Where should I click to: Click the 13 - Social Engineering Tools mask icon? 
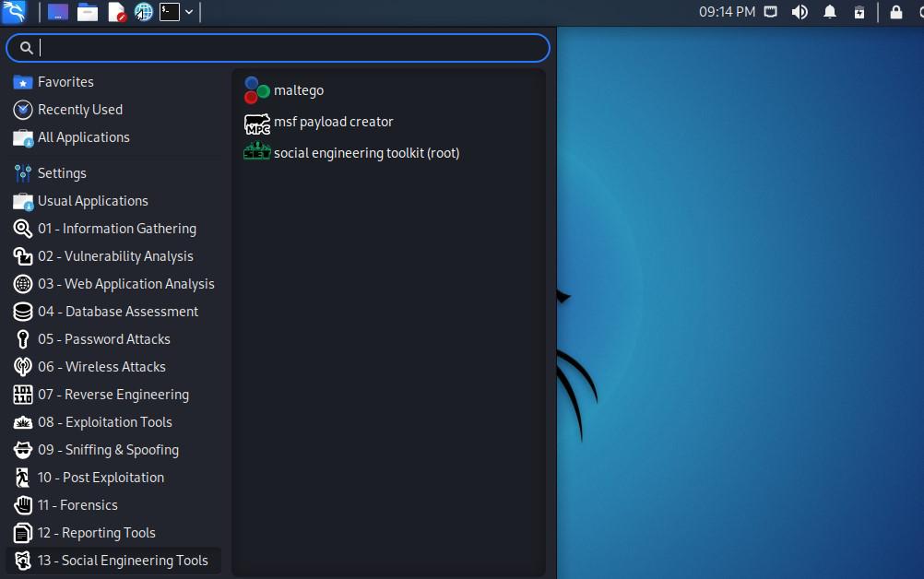tap(22, 561)
